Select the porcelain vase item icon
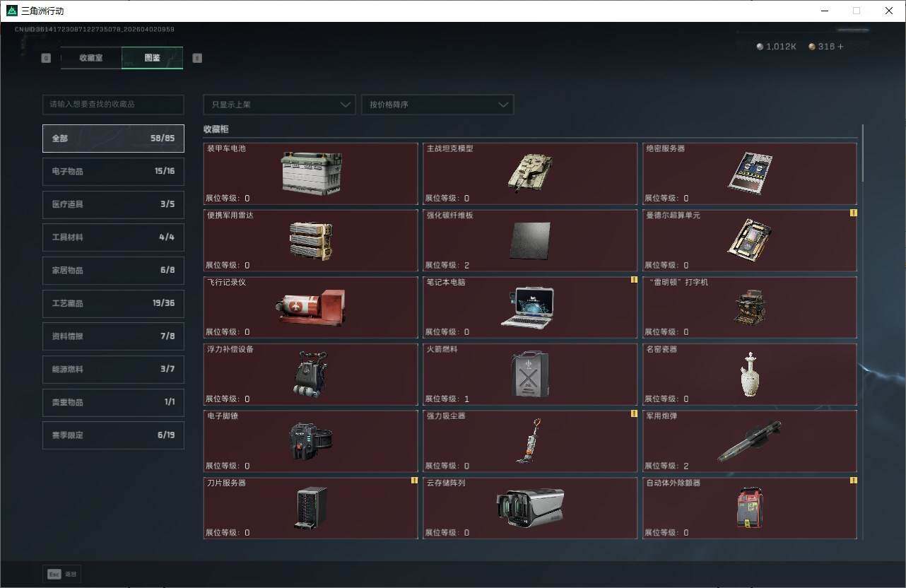Image resolution: width=906 pixels, height=588 pixels. click(x=749, y=374)
